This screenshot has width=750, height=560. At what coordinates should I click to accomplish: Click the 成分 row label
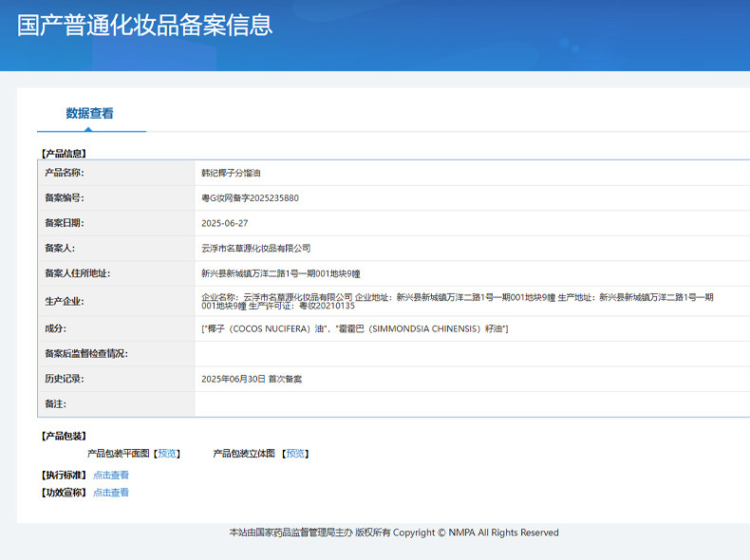[55, 328]
